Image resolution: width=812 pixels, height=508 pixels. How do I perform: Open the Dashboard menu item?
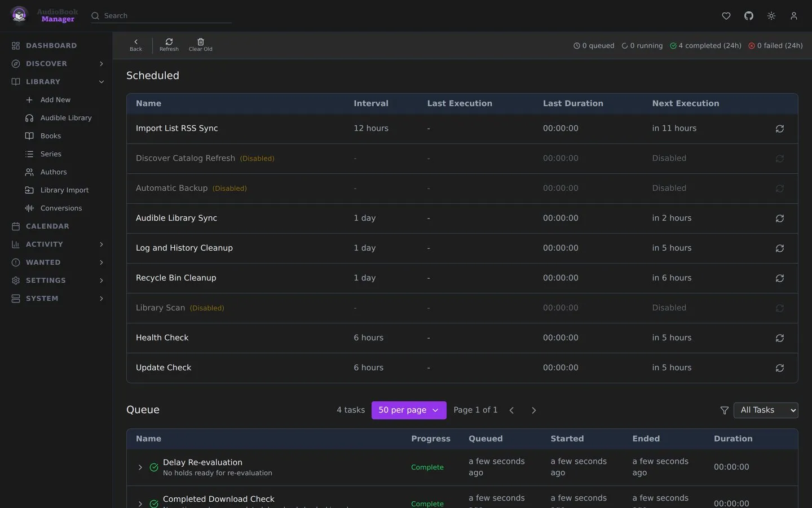click(x=56, y=46)
